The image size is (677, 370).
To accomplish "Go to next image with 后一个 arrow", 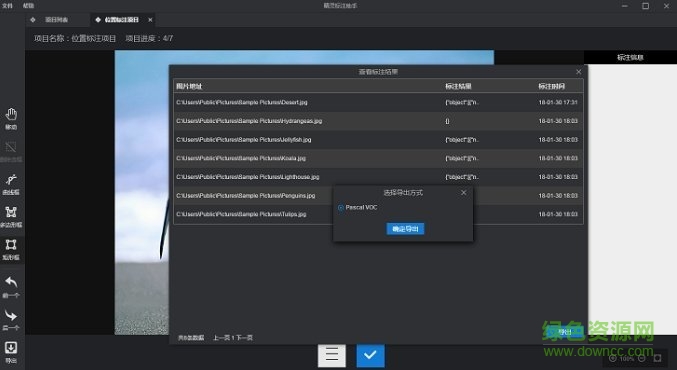I will tap(11, 320).
